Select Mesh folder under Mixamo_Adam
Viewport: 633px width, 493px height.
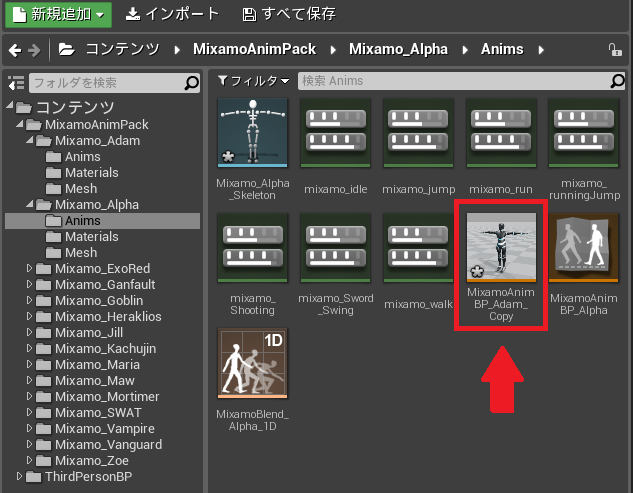pos(71,189)
